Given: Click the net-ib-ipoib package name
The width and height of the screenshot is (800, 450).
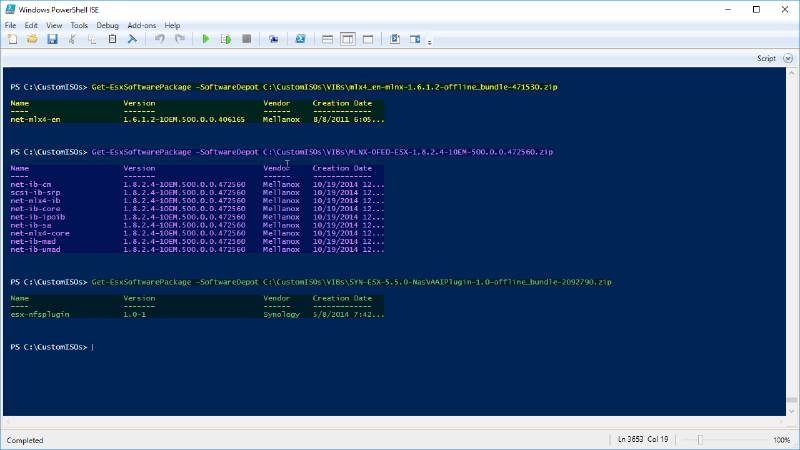Looking at the screenshot, I should point(38,217).
